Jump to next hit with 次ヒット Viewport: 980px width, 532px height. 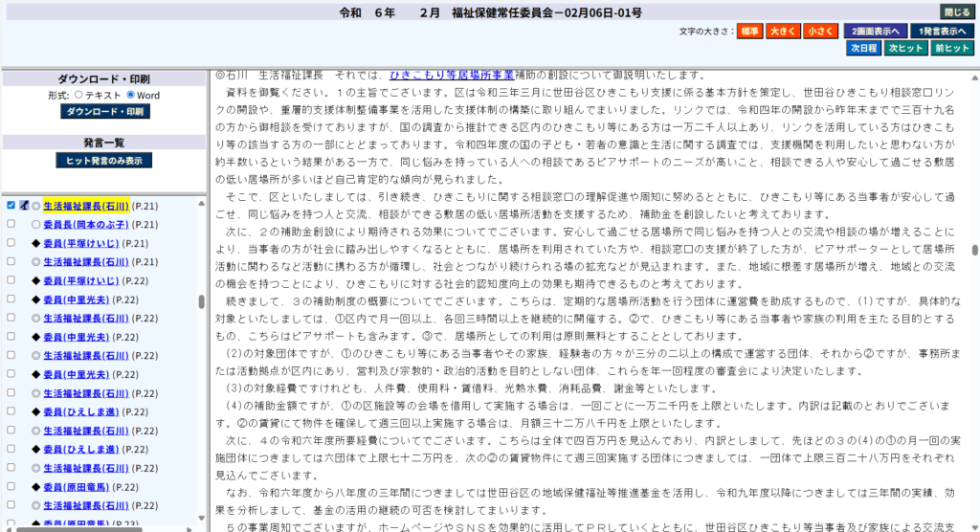coord(904,48)
